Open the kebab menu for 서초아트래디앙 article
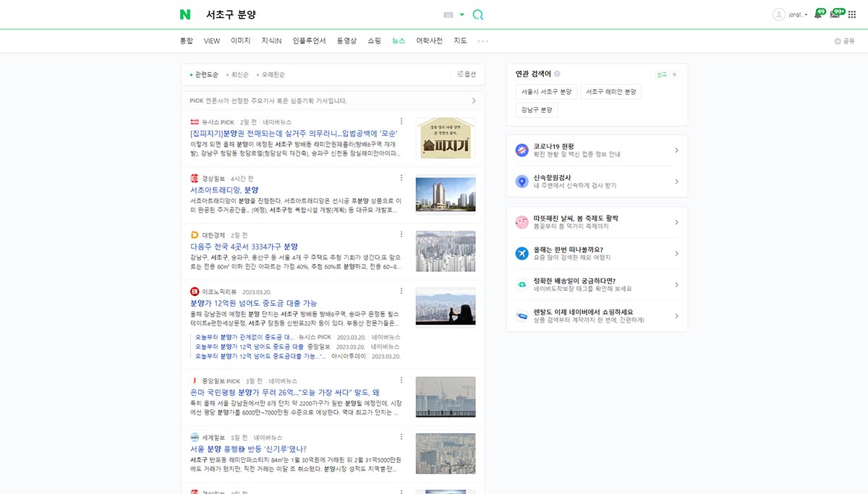 (x=401, y=178)
